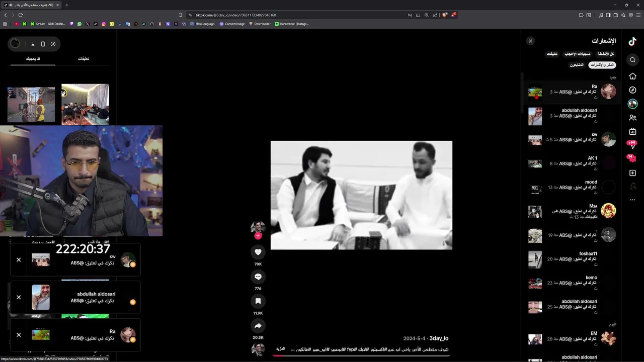Open the KW mention notification in list
The height and width of the screenshot is (362, 644).
click(572, 139)
